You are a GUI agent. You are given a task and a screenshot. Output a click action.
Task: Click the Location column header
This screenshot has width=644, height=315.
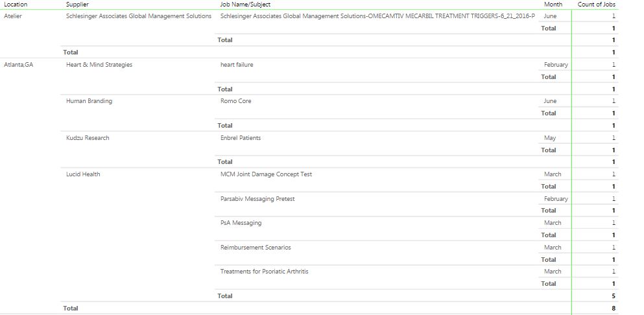[16, 5]
